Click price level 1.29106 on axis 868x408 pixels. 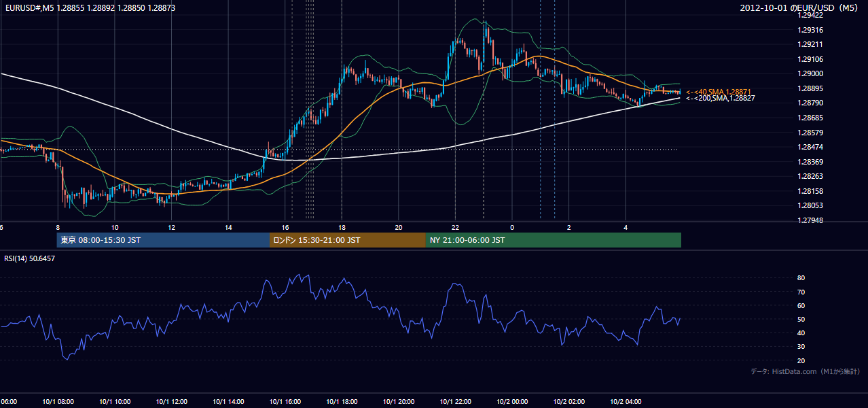(x=810, y=59)
